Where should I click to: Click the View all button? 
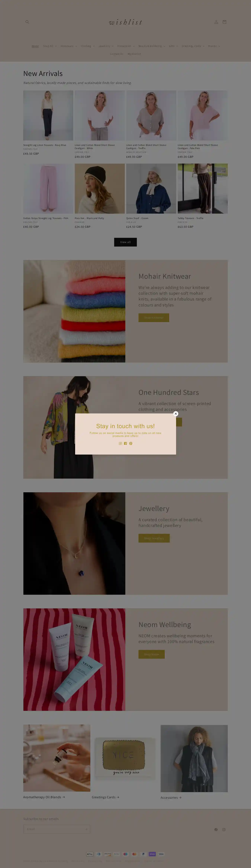125,242
